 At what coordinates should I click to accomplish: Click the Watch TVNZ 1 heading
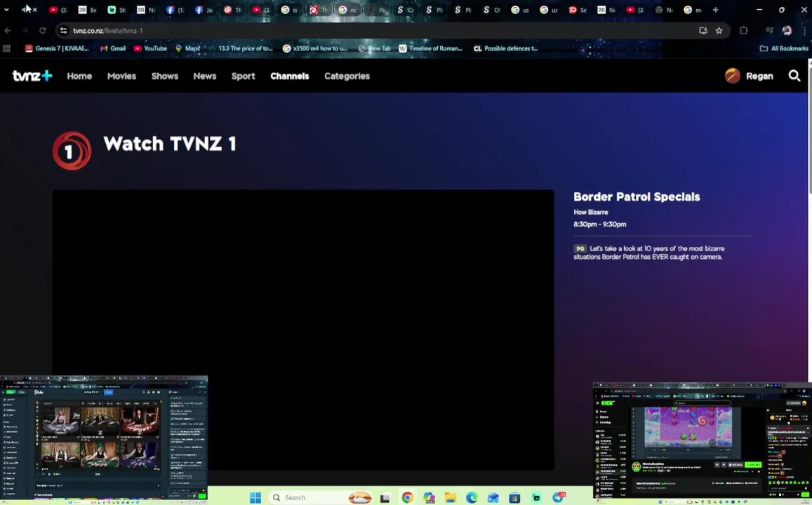click(x=170, y=144)
